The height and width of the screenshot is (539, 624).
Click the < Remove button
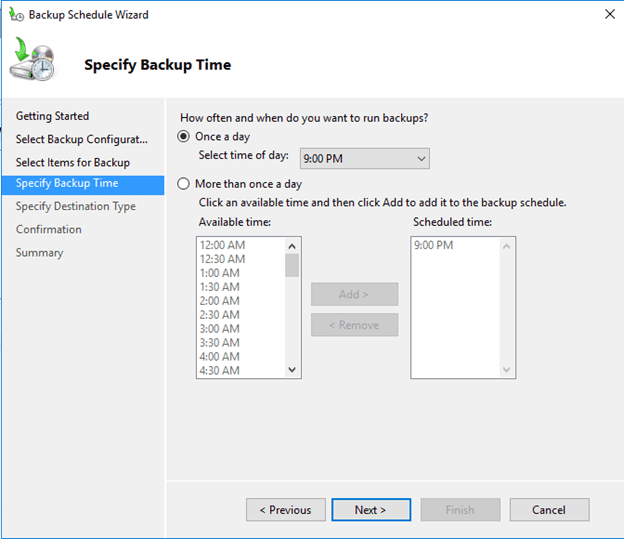[355, 325]
